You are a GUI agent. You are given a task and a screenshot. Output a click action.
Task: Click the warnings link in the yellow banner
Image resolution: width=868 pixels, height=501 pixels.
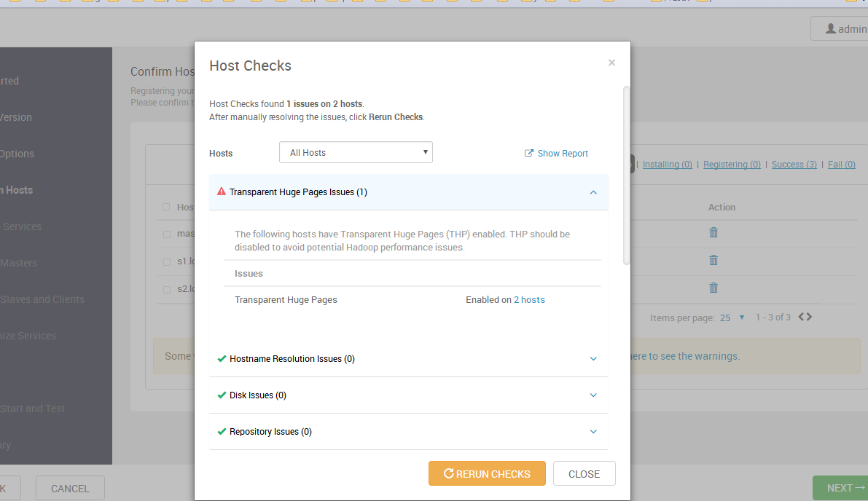pyautogui.click(x=685, y=356)
